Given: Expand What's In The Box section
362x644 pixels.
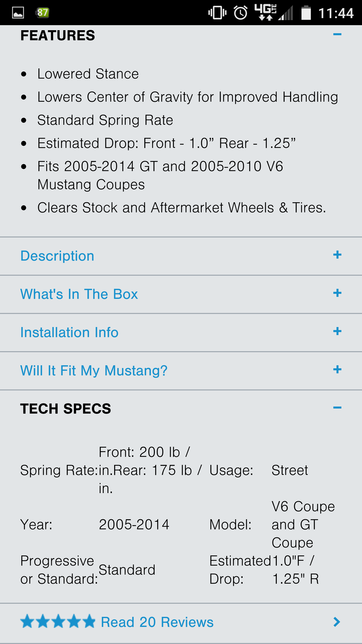Looking at the screenshot, I should coord(79,294).
